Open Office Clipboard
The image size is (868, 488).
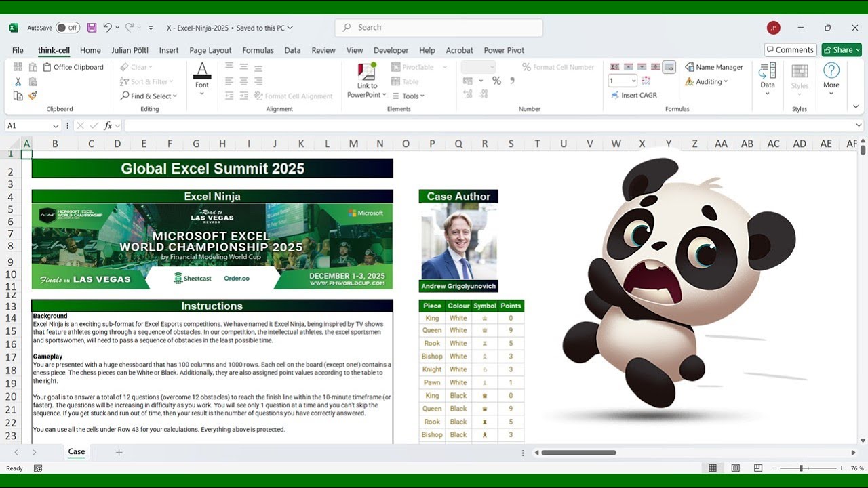pos(73,67)
